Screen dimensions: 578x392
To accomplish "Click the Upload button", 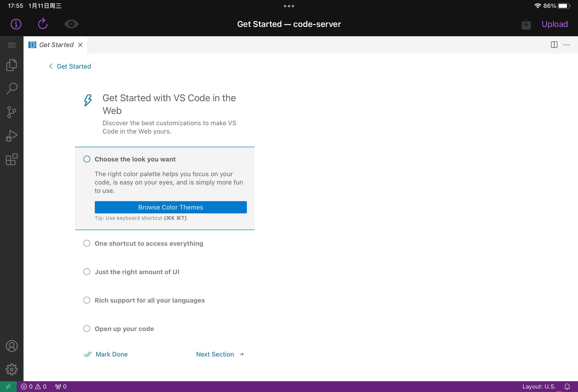I will coord(555,24).
